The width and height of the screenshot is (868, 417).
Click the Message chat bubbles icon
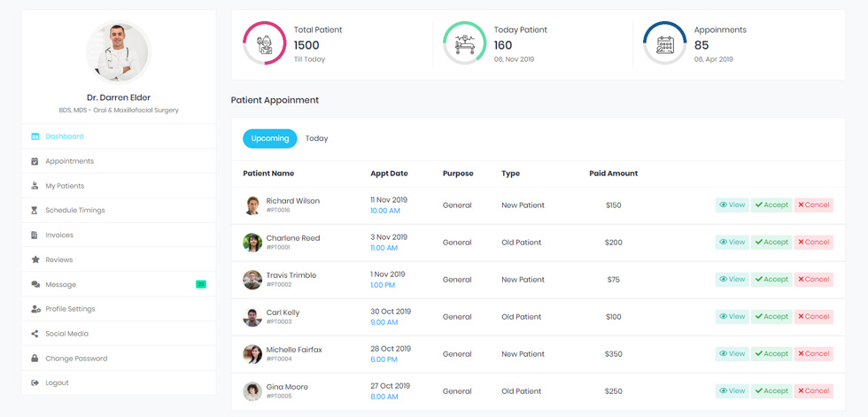(x=35, y=285)
